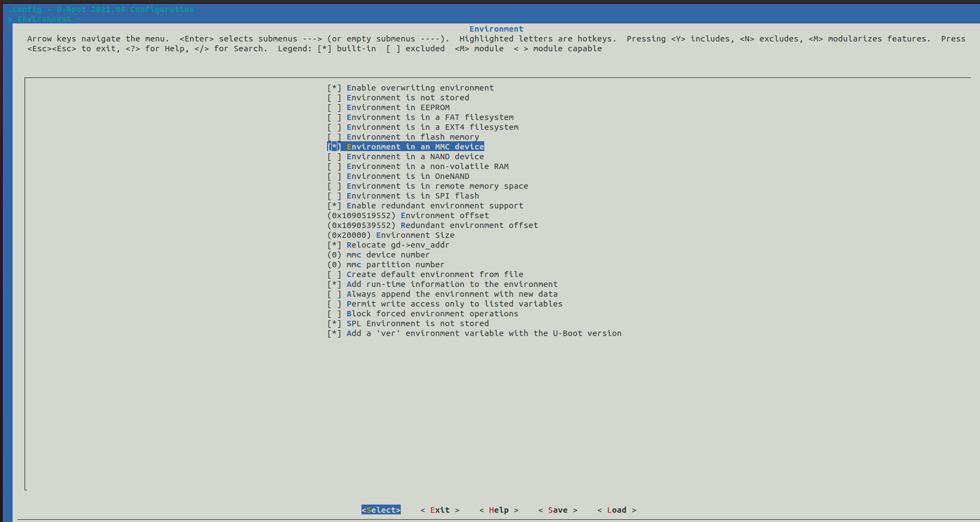Enable 'Environment is in remote memory space'
Viewport: 980px width, 522px height.
click(x=427, y=186)
